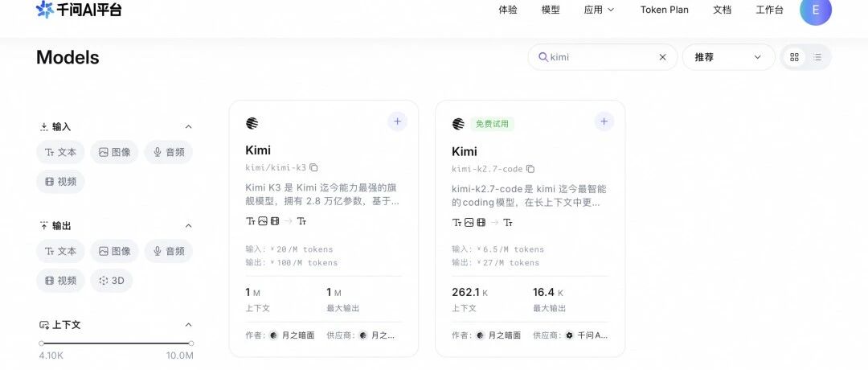868x370 pixels.
Task: Click the context slider minimum handle
Action: 42,343
